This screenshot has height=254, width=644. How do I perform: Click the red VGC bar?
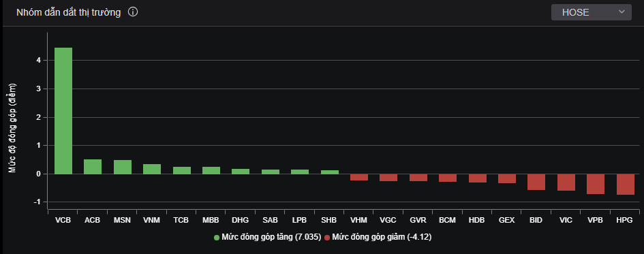click(388, 178)
